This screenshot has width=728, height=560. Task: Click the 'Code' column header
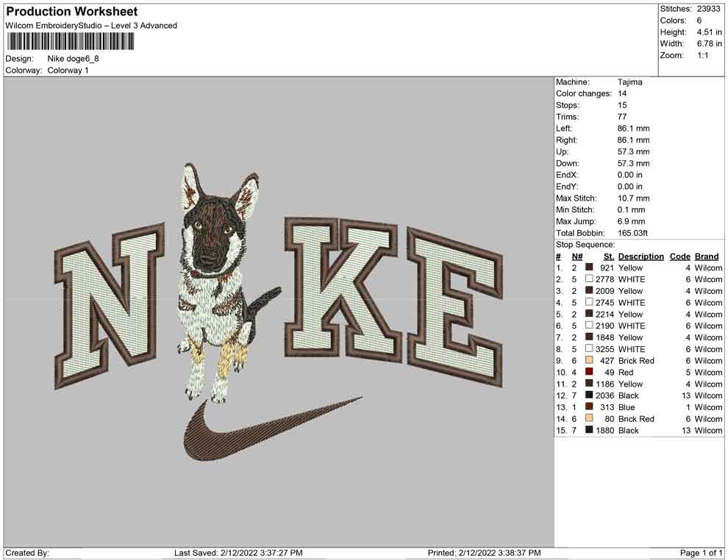(x=679, y=256)
